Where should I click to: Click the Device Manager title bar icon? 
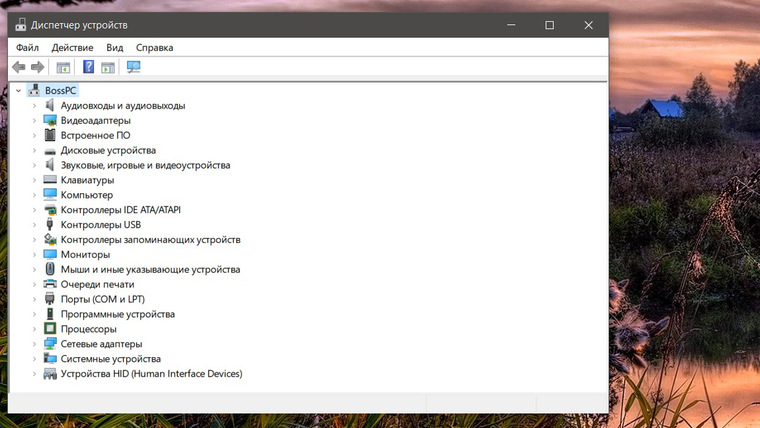tap(20, 25)
